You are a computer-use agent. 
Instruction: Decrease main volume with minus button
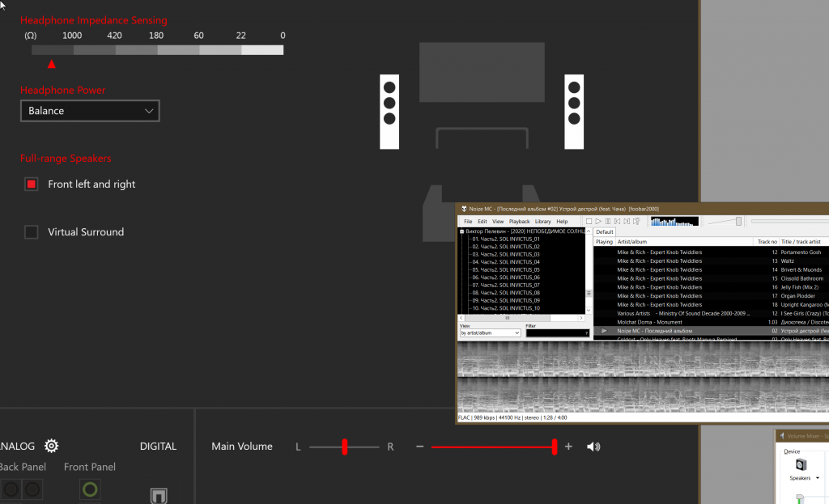[x=420, y=447]
